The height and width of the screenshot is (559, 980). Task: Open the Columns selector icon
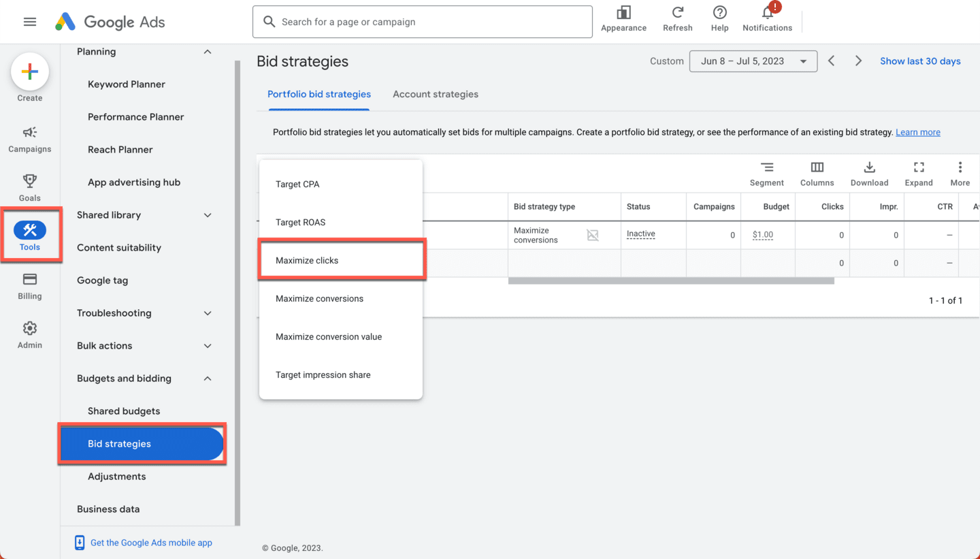tap(817, 167)
